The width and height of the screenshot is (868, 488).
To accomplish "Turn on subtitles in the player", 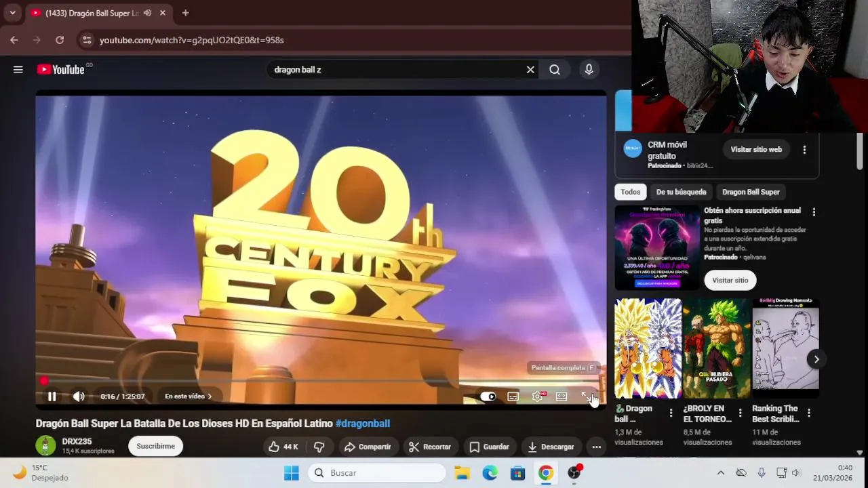I will click(513, 396).
